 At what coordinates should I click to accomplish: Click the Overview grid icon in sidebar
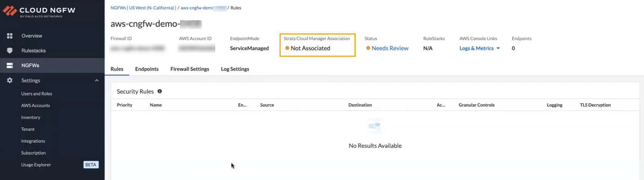pyautogui.click(x=10, y=36)
